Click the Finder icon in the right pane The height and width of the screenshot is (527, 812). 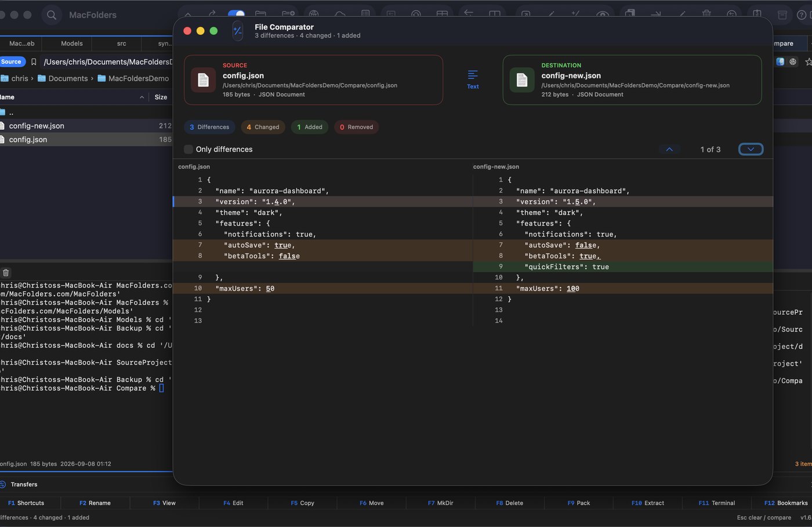click(781, 61)
